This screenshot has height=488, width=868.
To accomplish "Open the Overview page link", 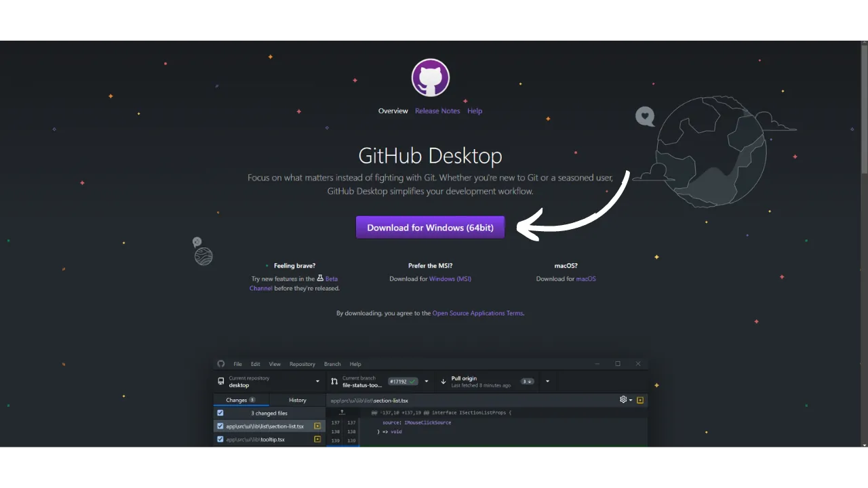I will tap(393, 111).
